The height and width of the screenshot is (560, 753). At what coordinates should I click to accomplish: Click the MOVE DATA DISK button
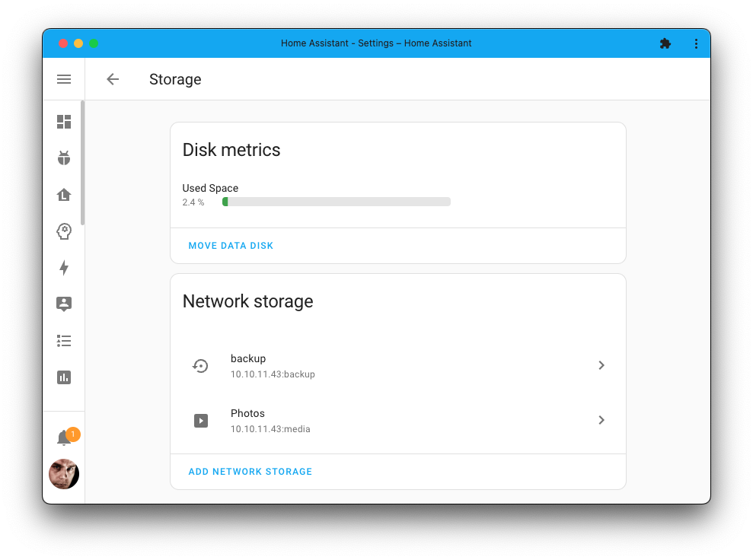[231, 245]
